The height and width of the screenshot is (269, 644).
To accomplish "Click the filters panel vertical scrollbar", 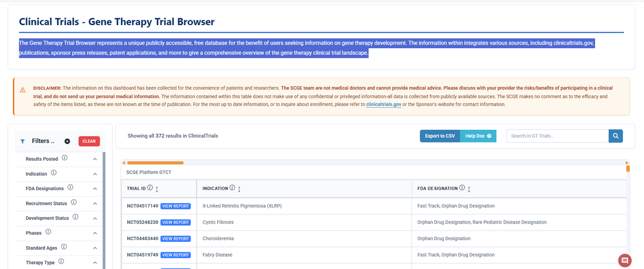I will 104,211.
